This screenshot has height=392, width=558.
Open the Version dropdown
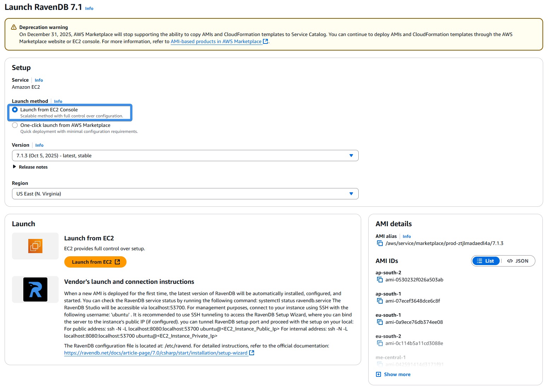(x=185, y=156)
